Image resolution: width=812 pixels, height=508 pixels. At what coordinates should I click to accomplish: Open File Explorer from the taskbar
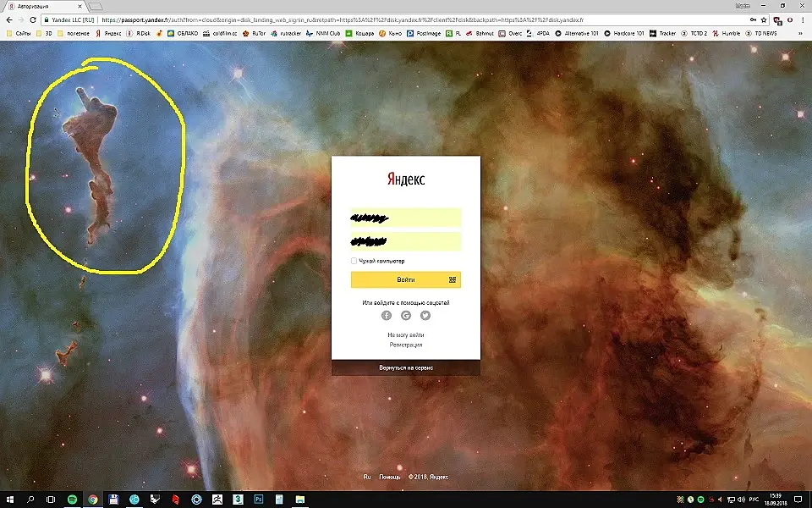click(299, 500)
